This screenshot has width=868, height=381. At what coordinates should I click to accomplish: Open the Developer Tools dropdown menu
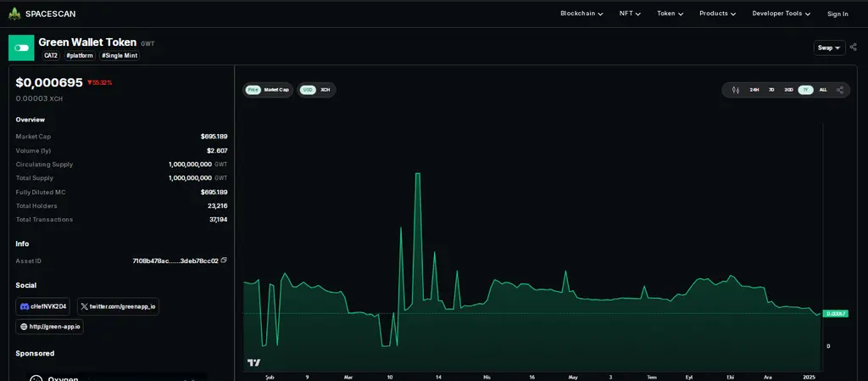(781, 14)
